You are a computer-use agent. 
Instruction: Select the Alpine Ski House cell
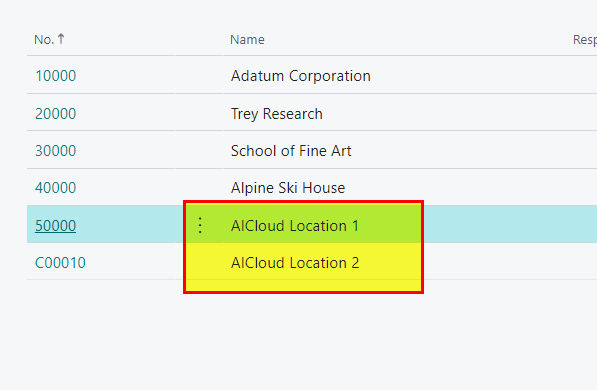(288, 188)
